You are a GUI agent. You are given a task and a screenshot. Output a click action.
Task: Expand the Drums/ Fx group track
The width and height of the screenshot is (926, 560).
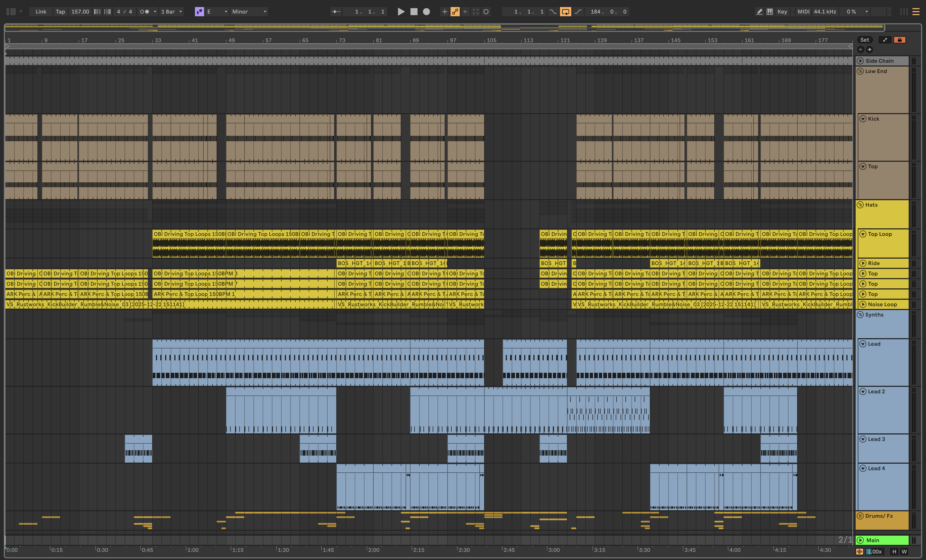(x=860, y=516)
